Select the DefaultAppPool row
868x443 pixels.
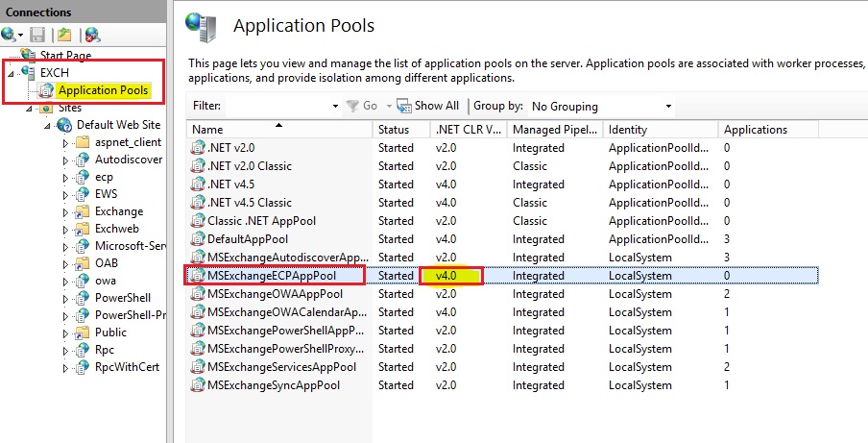pos(502,239)
